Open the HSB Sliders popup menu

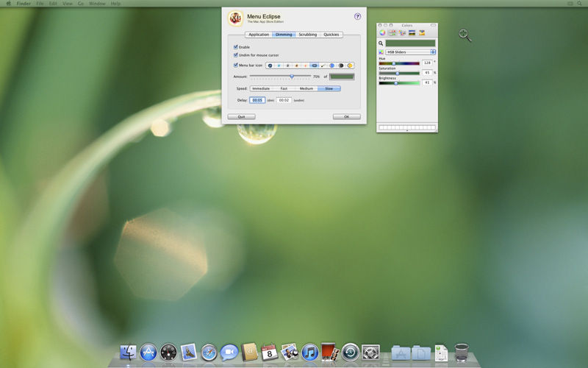coord(411,52)
